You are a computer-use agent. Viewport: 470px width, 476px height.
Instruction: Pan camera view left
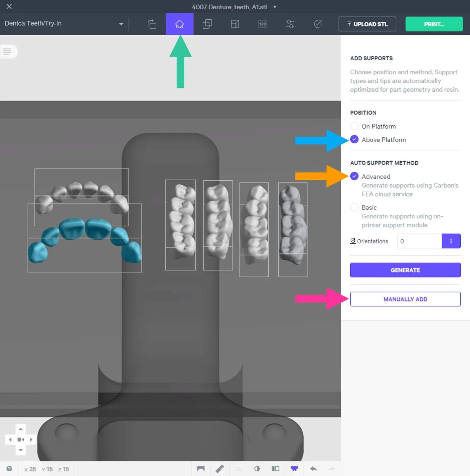(10, 439)
